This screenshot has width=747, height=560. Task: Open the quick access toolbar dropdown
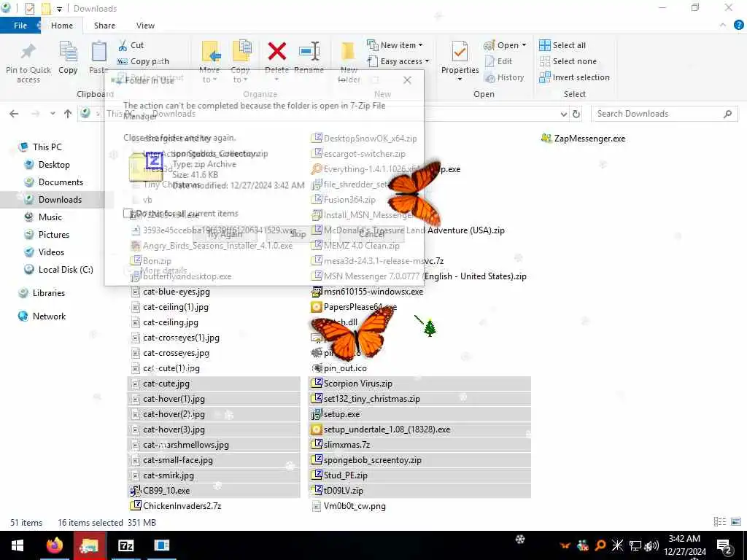(x=59, y=9)
